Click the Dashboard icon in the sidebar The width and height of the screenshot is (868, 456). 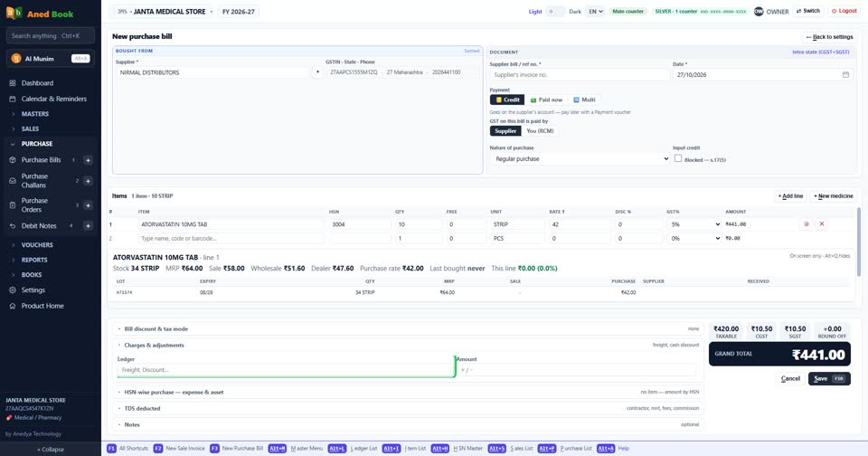[12, 83]
